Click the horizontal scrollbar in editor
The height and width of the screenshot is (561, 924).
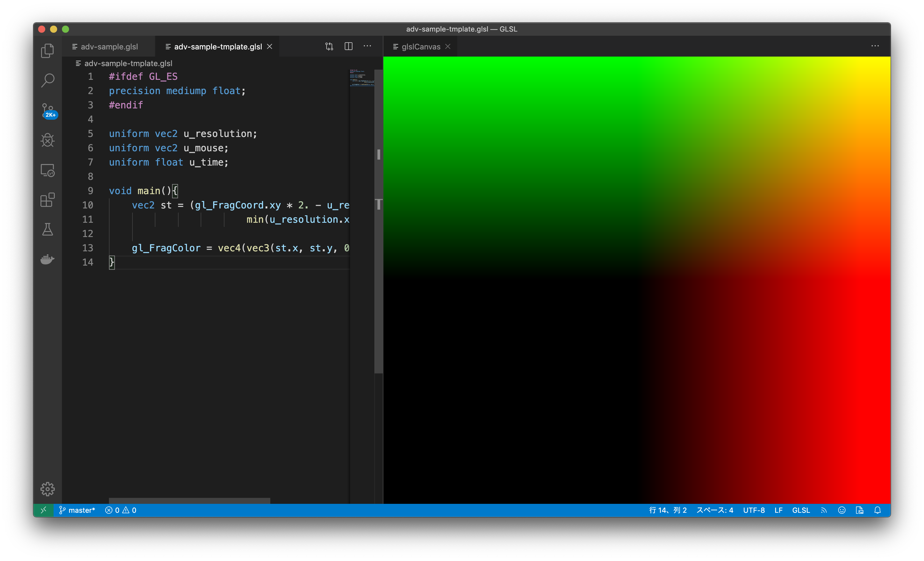click(189, 501)
